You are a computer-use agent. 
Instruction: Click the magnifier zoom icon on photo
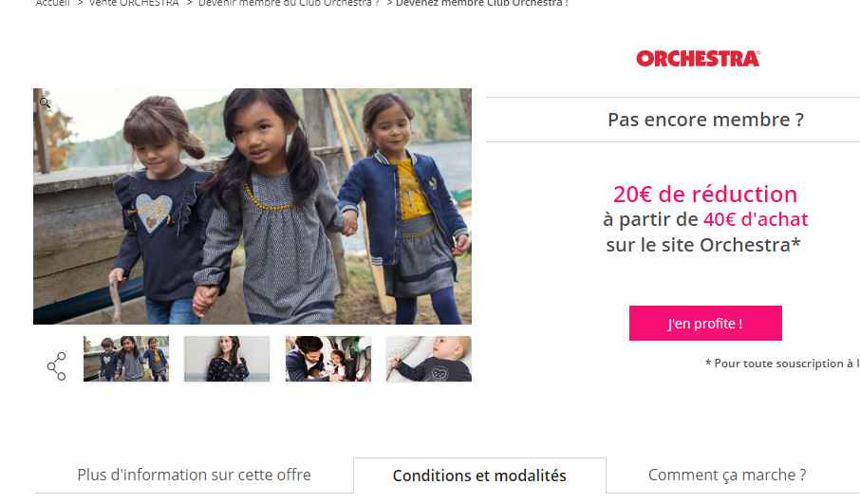click(45, 103)
